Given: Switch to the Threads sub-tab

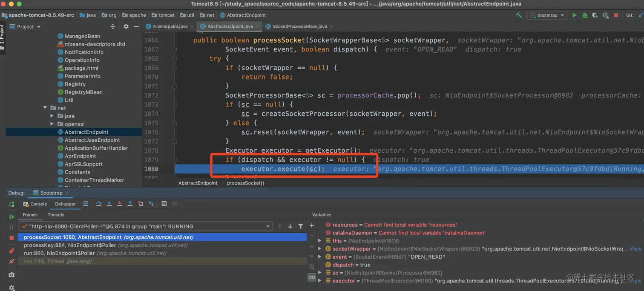Looking at the screenshot, I should (x=56, y=215).
